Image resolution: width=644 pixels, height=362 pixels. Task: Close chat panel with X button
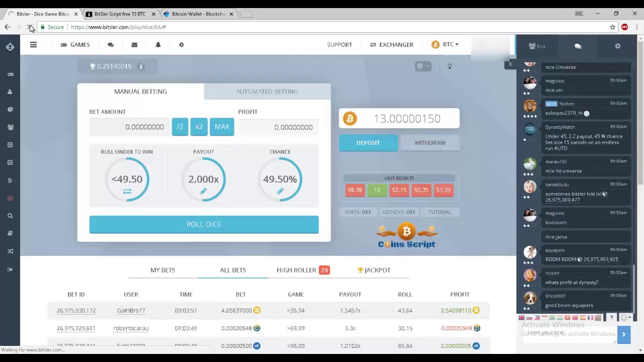pyautogui.click(x=510, y=64)
